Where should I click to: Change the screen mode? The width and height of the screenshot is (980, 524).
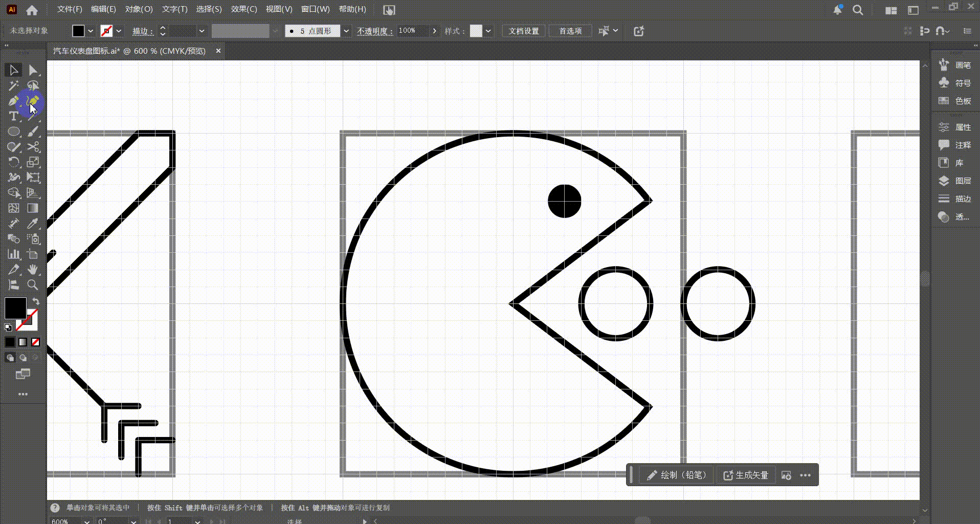click(23, 374)
